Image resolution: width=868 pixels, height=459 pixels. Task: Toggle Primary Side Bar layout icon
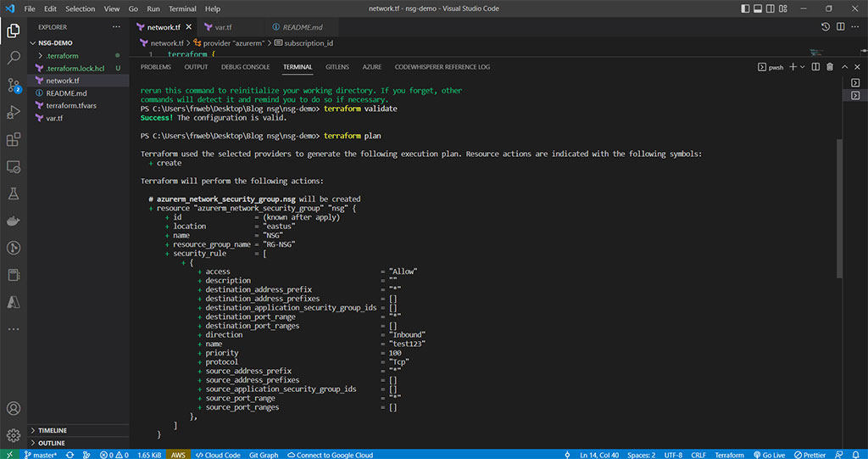click(x=745, y=8)
